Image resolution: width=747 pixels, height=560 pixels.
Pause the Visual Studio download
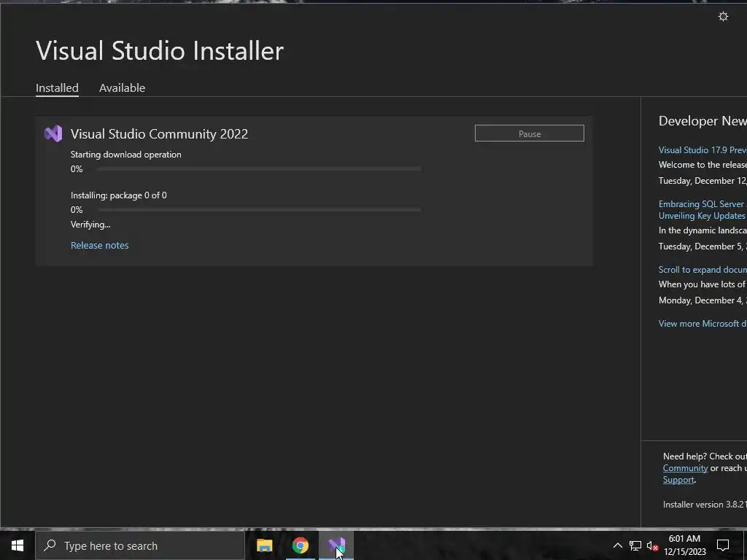[530, 133]
